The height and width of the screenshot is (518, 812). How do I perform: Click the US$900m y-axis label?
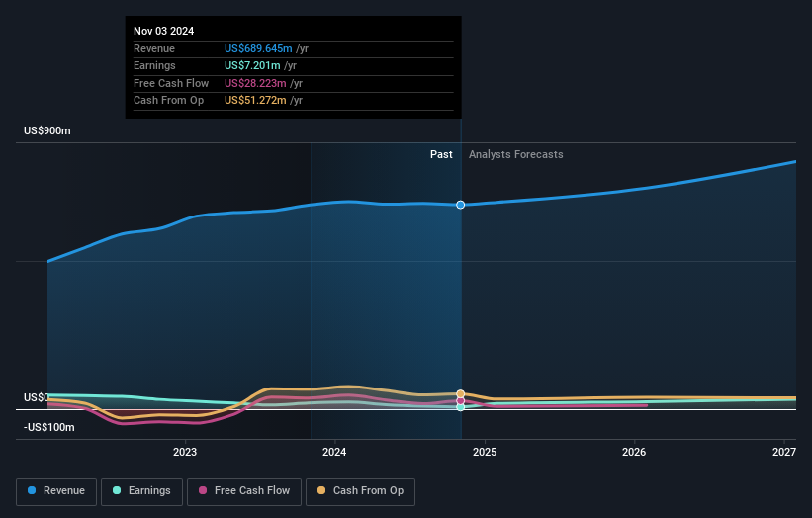pos(47,130)
